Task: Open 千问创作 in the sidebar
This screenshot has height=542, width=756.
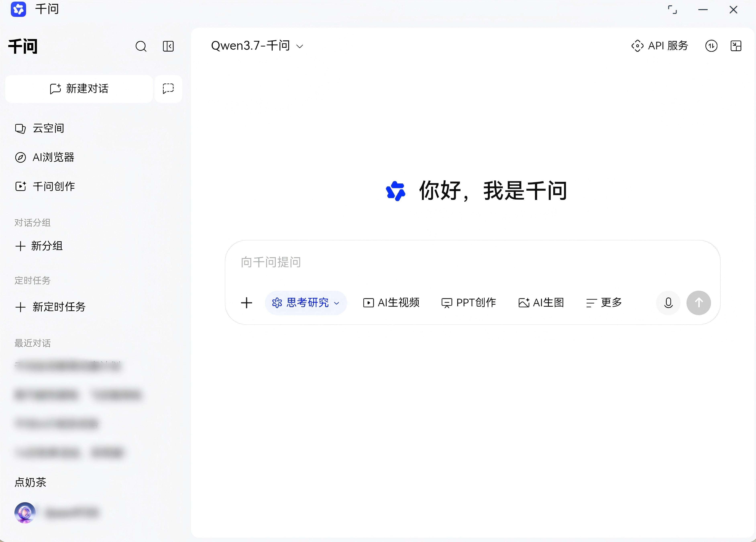Action: 45,186
